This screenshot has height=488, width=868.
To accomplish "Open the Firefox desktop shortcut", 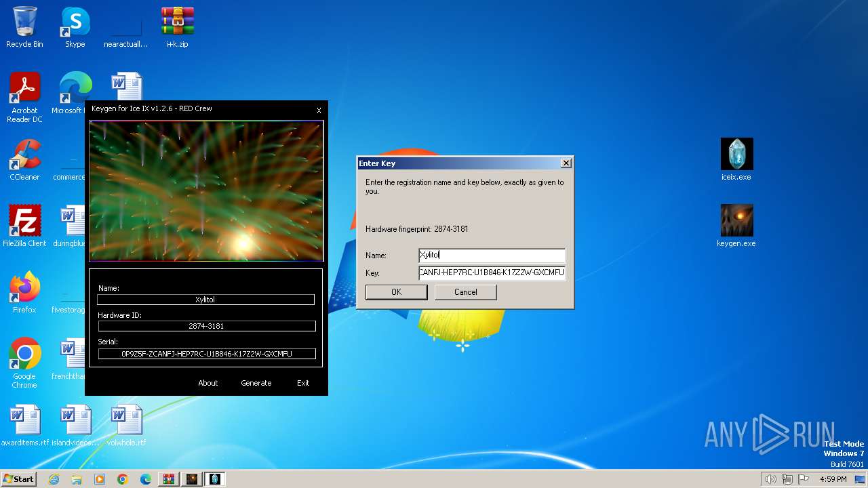I will (24, 293).
